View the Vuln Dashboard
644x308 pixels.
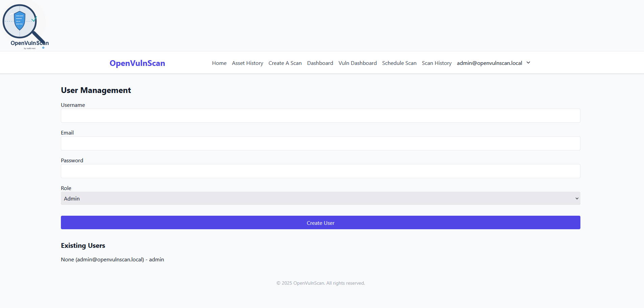point(358,63)
